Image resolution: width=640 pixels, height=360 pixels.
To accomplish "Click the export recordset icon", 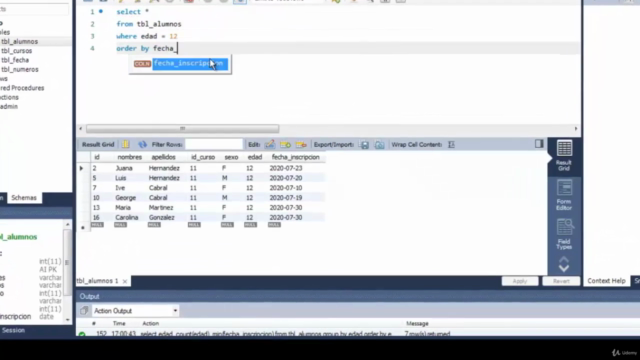I will tap(364, 144).
